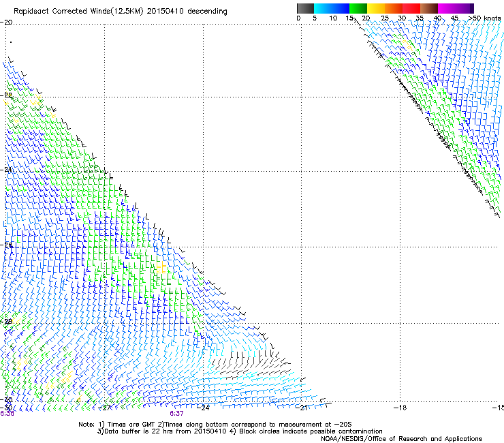Click the '-21' longitude axis label
504x443 pixels.
(302, 408)
